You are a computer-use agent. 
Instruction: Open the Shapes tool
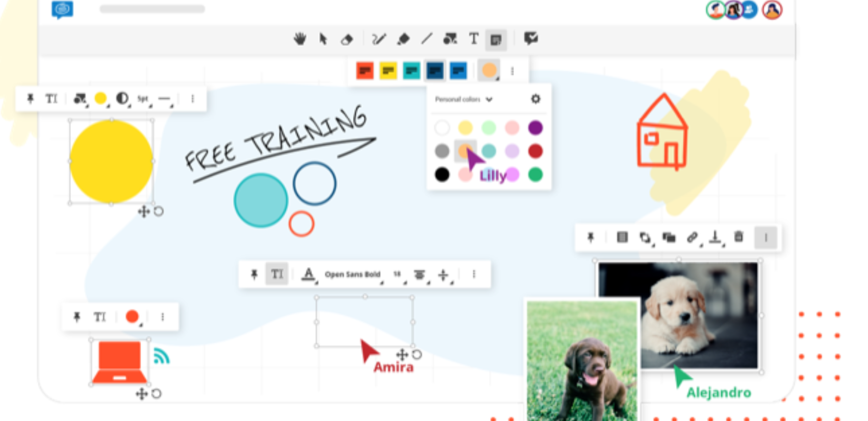pyautogui.click(x=450, y=39)
